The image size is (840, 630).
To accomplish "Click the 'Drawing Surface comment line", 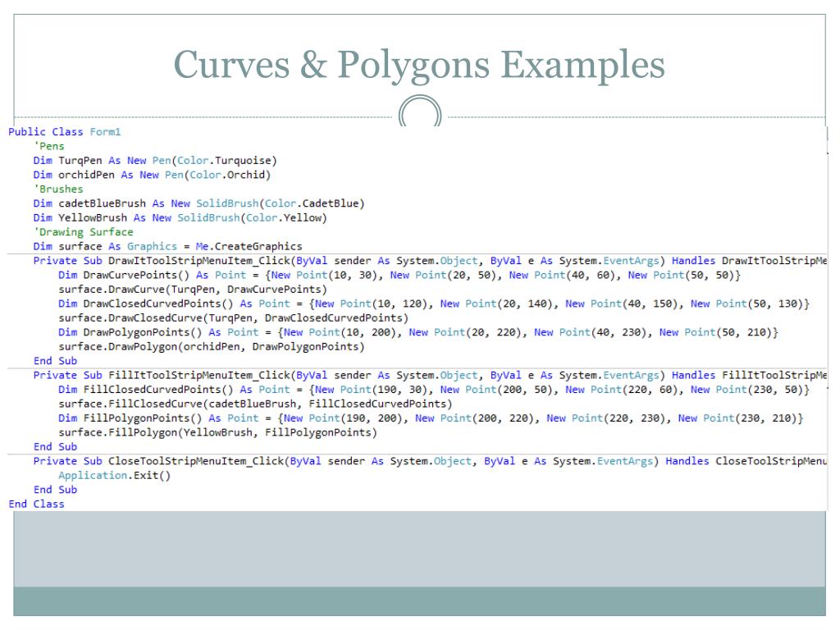I will click(x=84, y=232).
